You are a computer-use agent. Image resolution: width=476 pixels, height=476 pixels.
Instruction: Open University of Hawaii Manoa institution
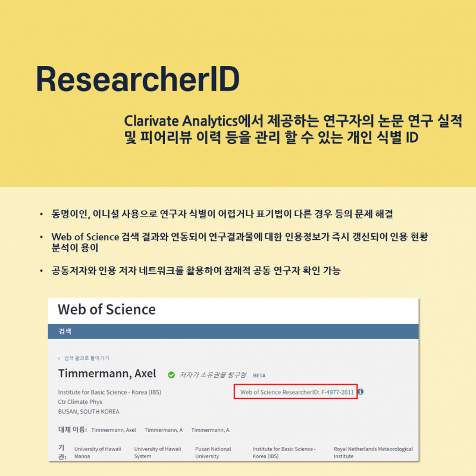(x=98, y=452)
